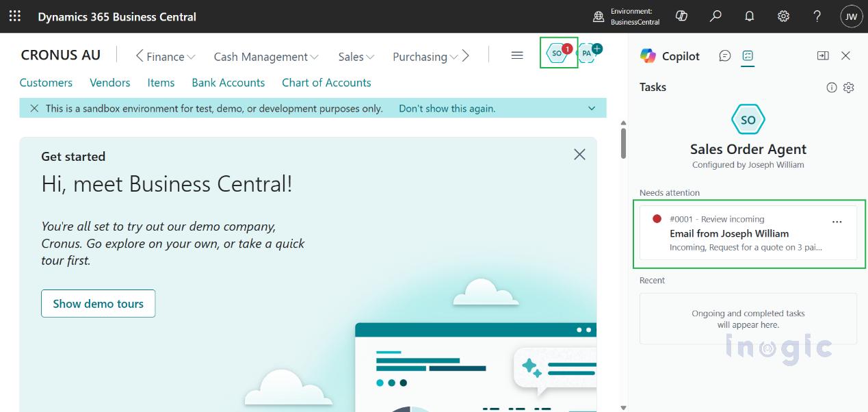Click the Copilot icon in top bar

coord(681,16)
